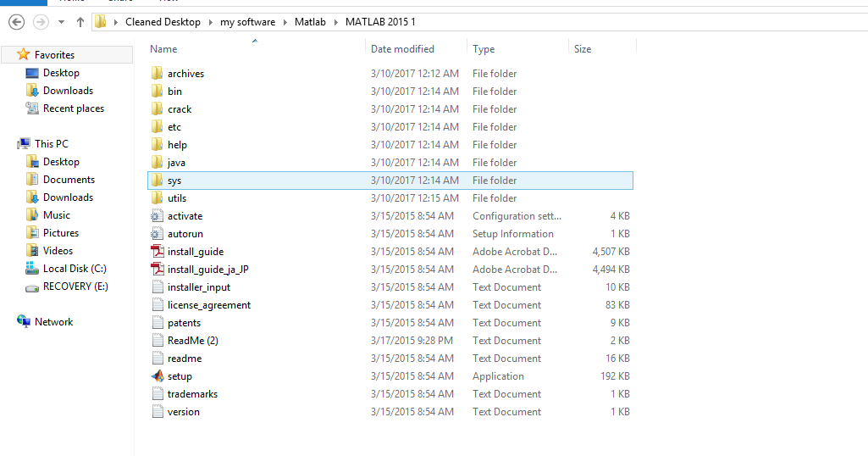
Task: Select the MATLAB setup application icon
Action: pyautogui.click(x=158, y=375)
